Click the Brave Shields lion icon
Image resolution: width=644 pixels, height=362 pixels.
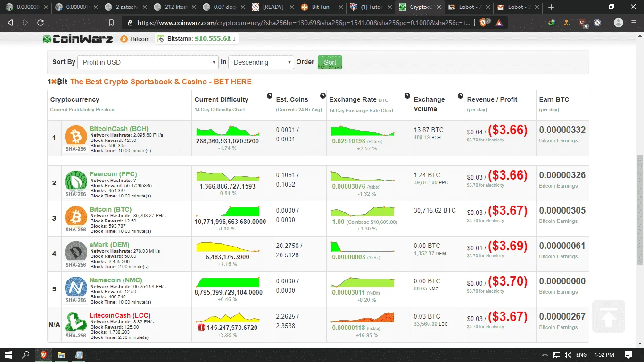[x=484, y=23]
